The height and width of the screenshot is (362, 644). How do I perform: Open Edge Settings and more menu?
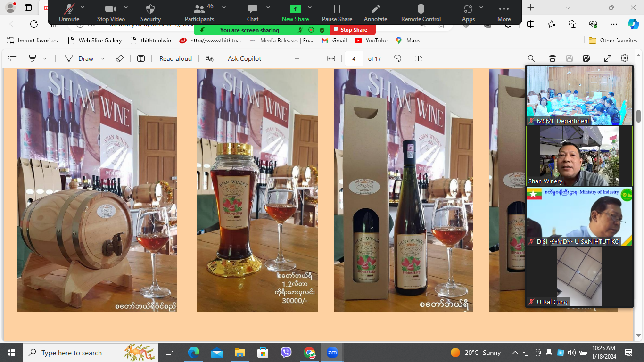tap(613, 24)
